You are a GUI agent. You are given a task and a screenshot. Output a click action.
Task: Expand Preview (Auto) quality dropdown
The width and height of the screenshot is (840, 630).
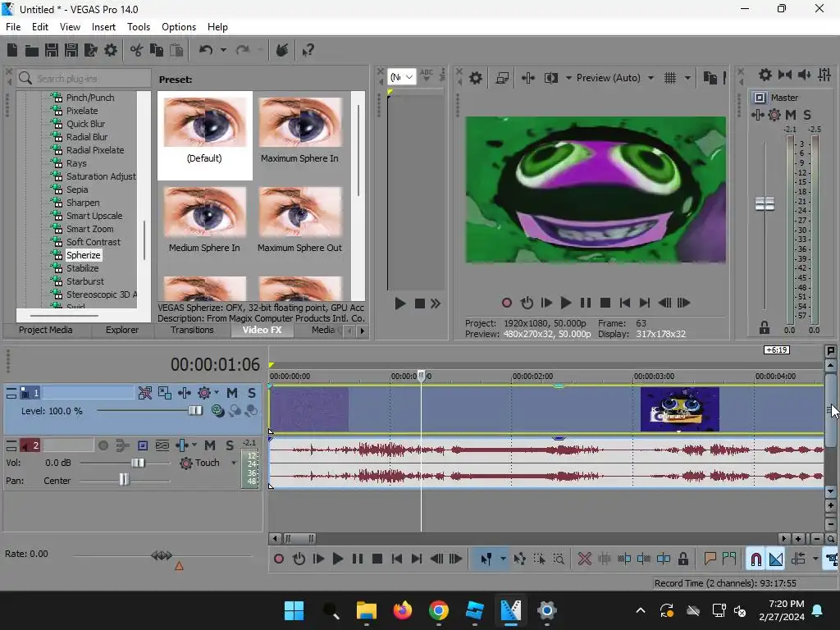point(651,78)
